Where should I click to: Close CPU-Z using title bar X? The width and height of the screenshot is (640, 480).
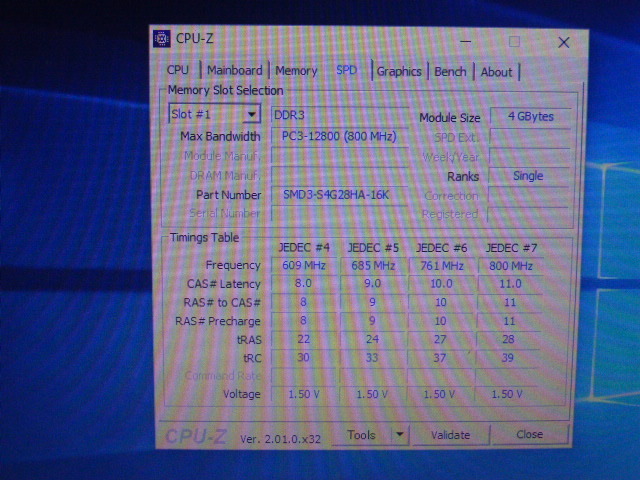coord(564,41)
